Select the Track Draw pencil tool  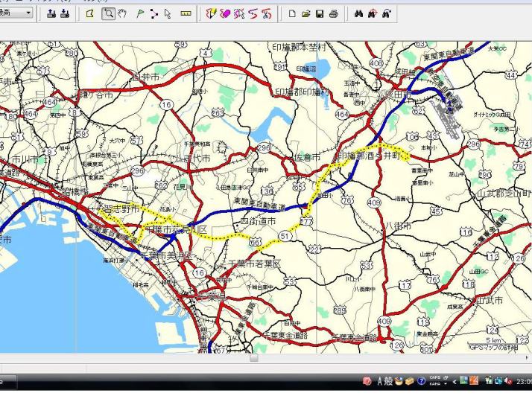tap(212, 13)
